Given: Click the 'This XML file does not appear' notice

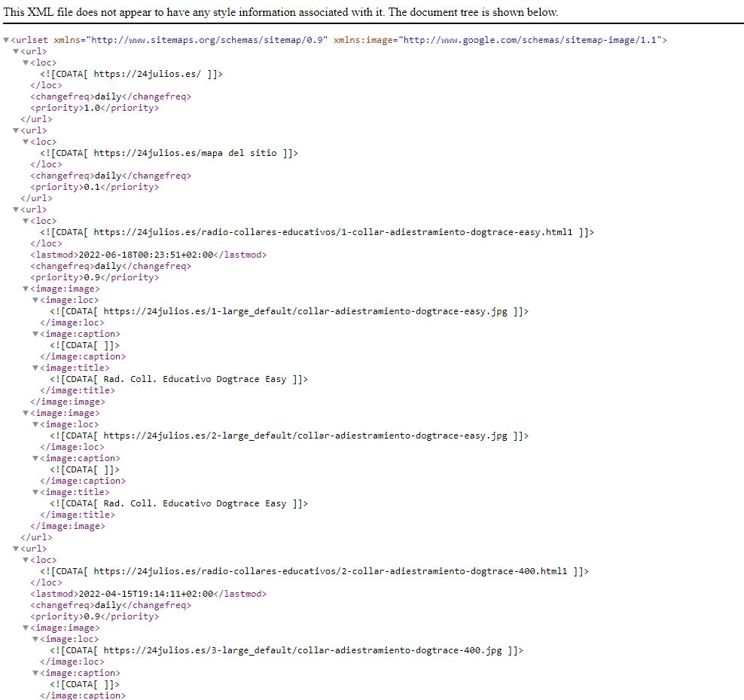Looking at the screenshot, I should pyautogui.click(x=281, y=12).
